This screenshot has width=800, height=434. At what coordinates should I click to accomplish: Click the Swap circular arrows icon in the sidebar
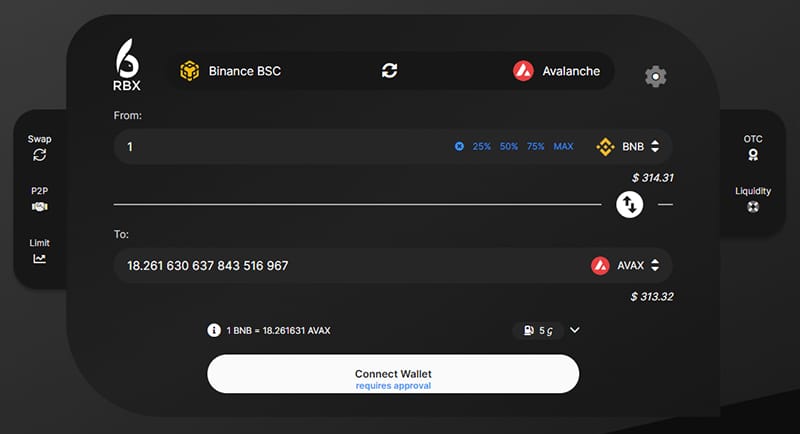pos(39,155)
